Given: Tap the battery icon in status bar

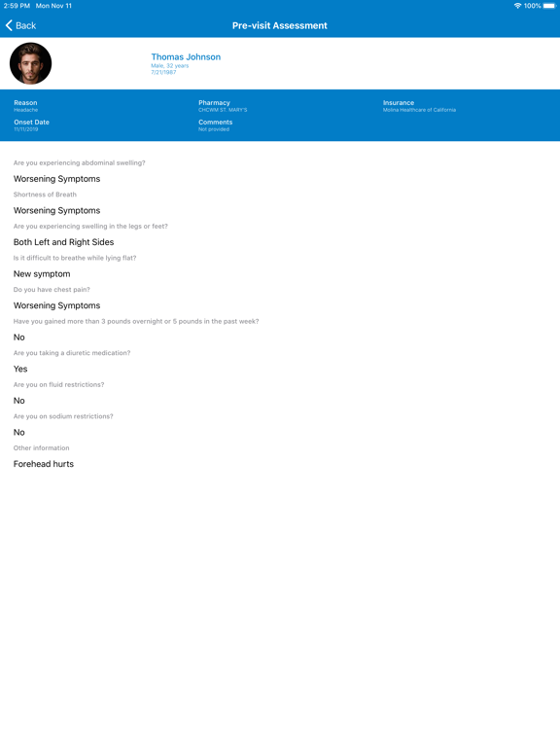Looking at the screenshot, I should point(549,6).
